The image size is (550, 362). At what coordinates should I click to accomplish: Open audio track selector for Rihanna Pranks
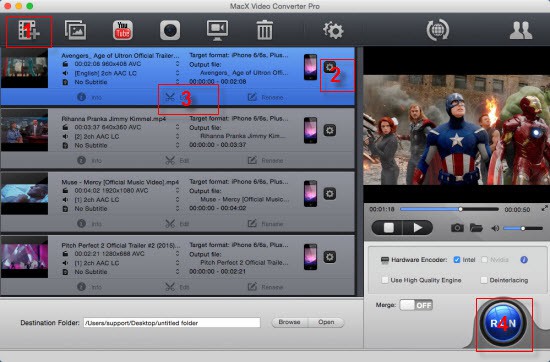pos(177,136)
